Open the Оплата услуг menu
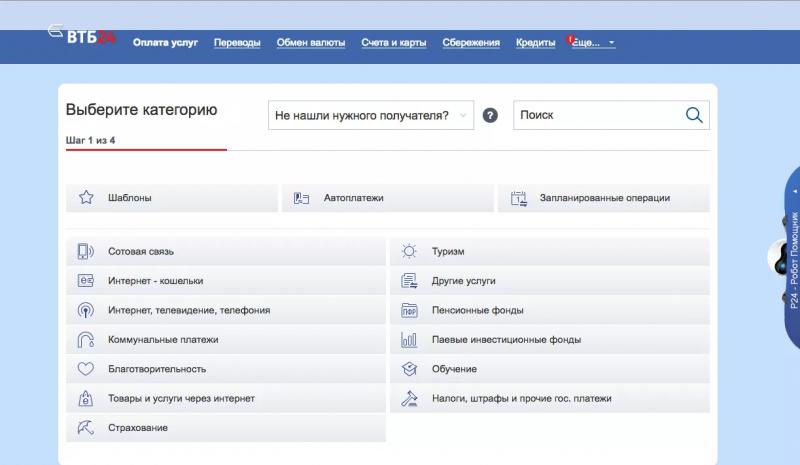The height and width of the screenshot is (465, 800). tap(165, 42)
